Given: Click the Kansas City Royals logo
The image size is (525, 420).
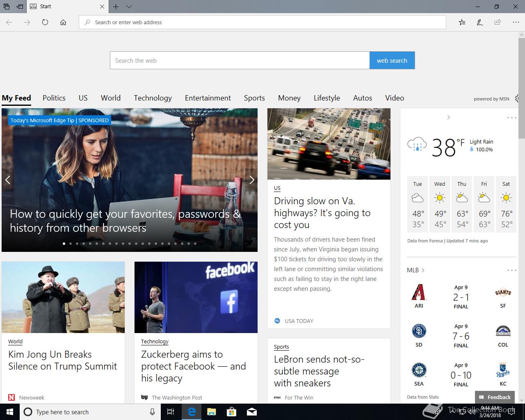Looking at the screenshot, I should tap(503, 370).
